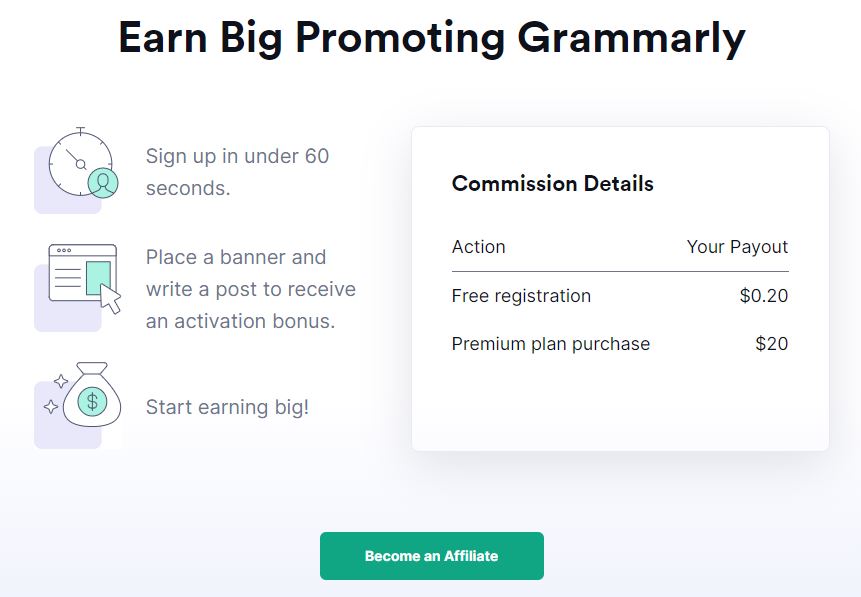This screenshot has height=597, width=861.
Task: Click the Earn Big Promoting Grammarly heading
Action: [x=432, y=38]
